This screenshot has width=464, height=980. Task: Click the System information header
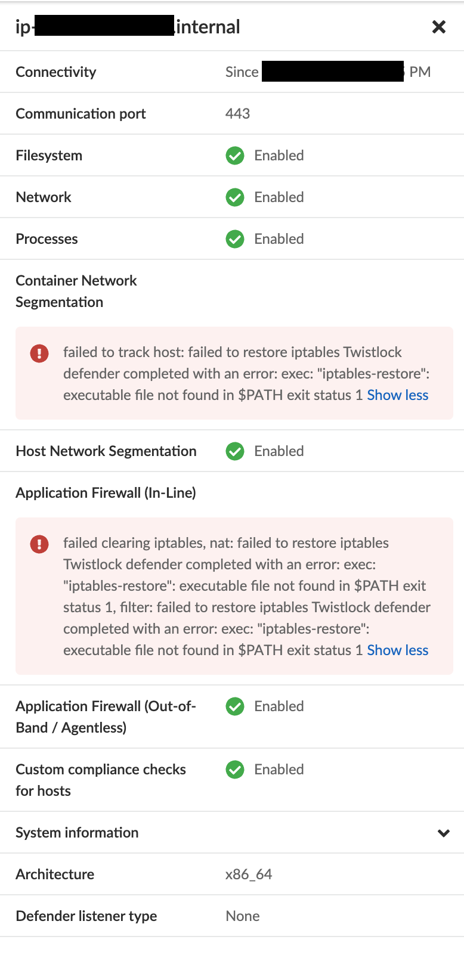tap(77, 833)
